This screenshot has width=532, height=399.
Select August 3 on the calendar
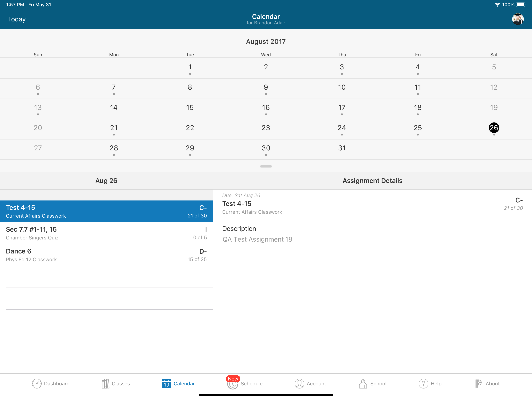[x=342, y=67]
